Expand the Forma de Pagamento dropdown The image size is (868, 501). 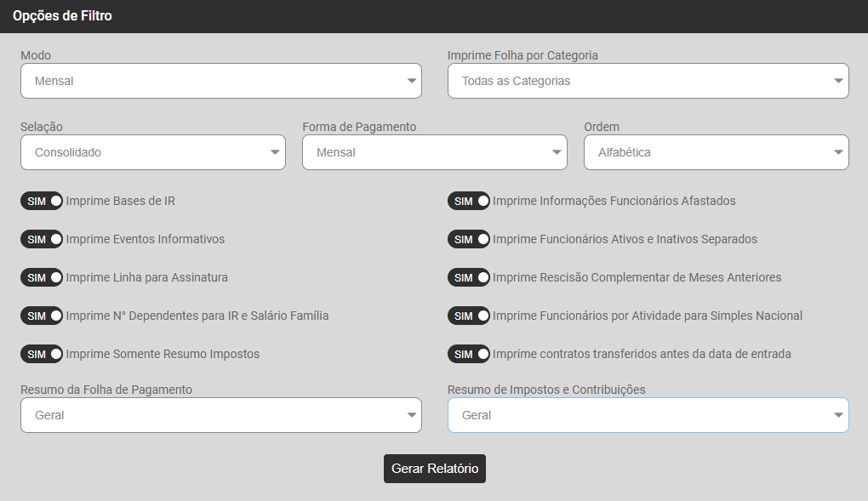point(434,152)
